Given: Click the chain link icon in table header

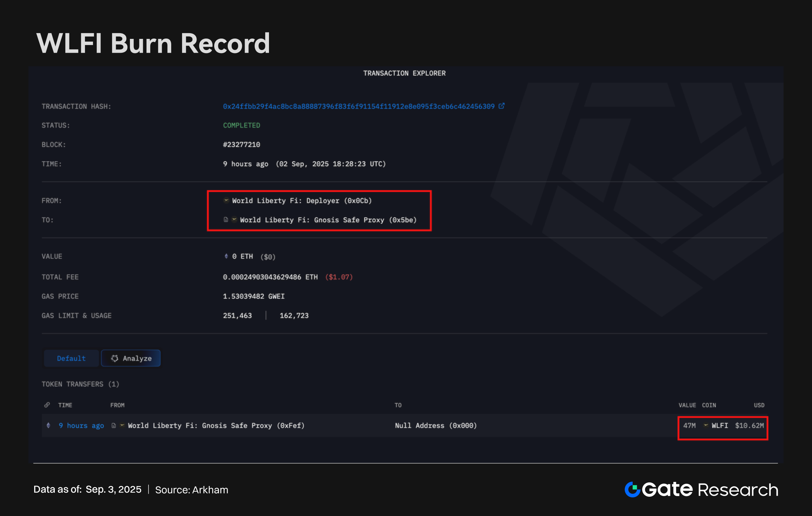Looking at the screenshot, I should tap(47, 405).
